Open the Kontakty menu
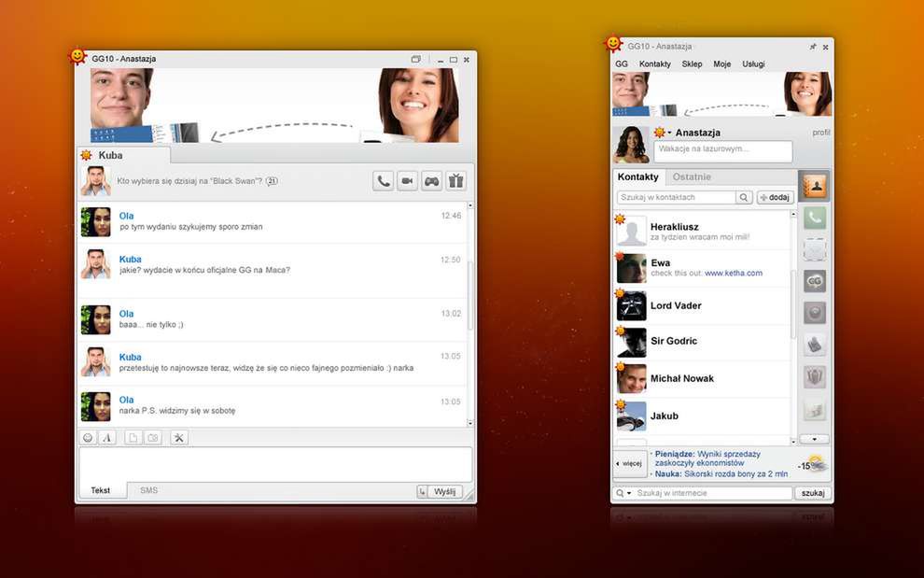Screen dimensions: 924x578 pos(654,63)
